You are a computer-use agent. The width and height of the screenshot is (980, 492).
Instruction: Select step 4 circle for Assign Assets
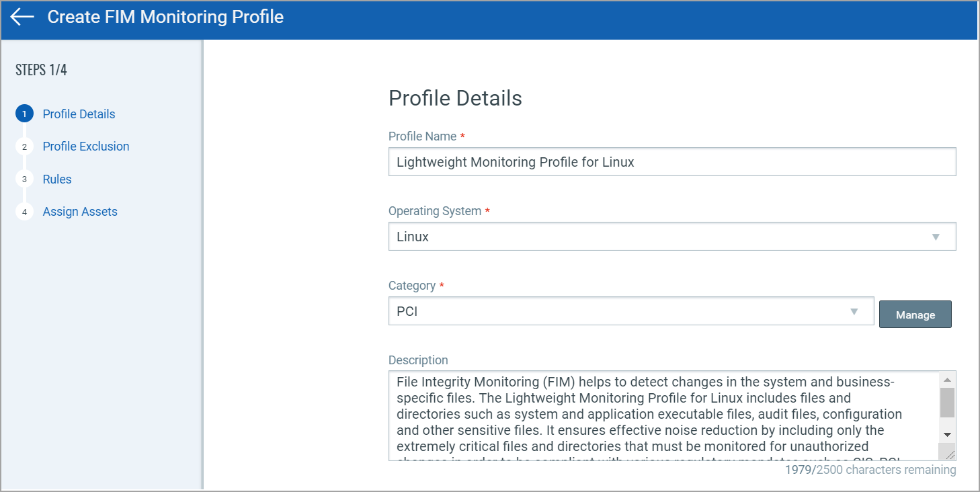24,212
